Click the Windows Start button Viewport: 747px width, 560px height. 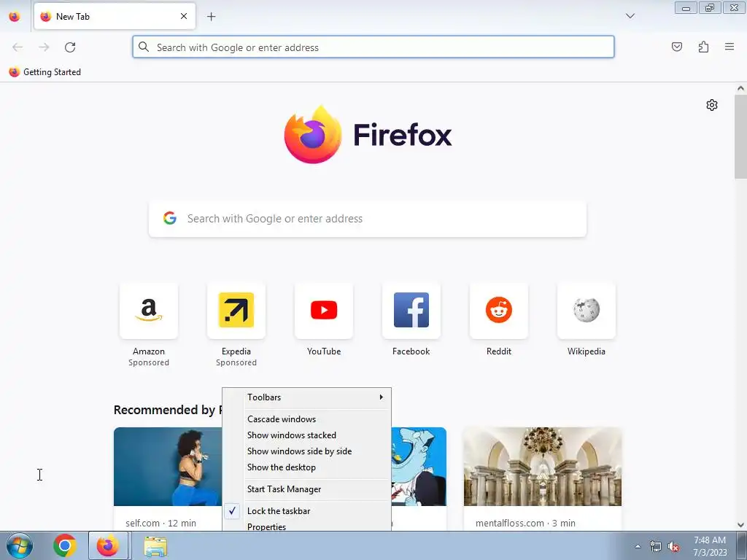point(19,545)
